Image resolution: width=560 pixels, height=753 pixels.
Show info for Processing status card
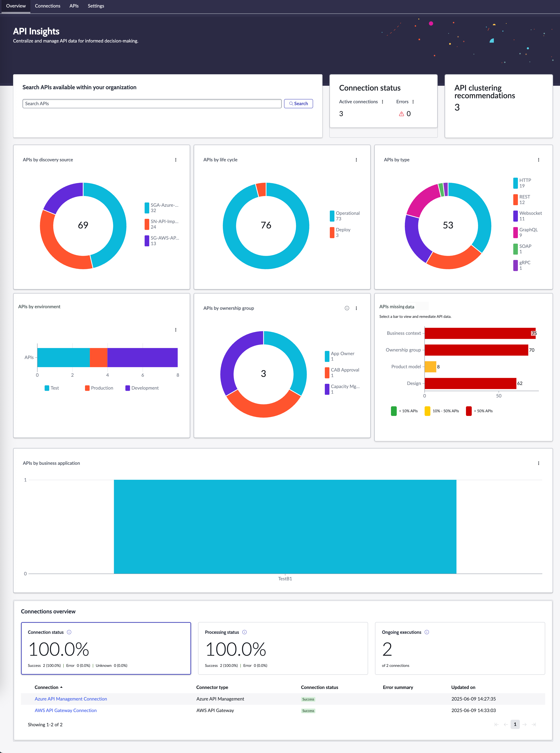click(244, 632)
